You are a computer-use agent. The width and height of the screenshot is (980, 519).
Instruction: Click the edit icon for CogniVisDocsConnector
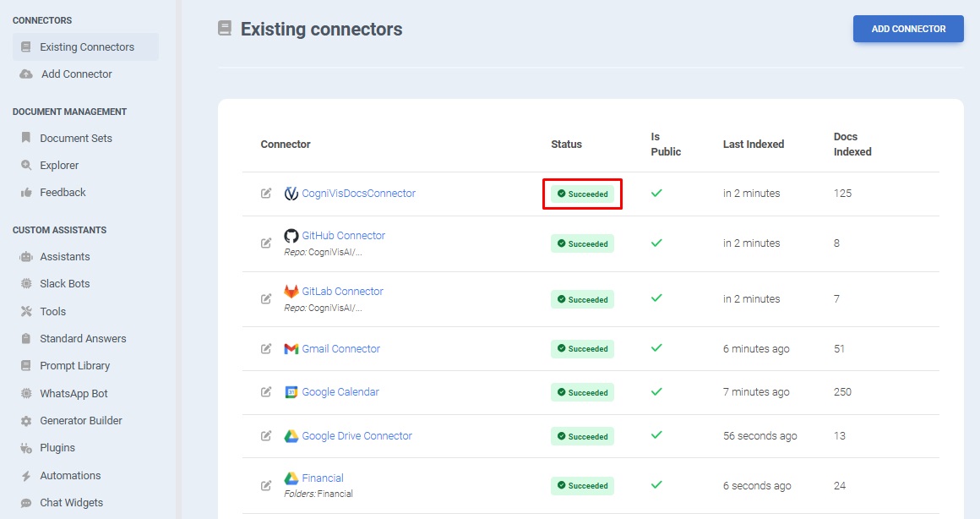(x=266, y=194)
